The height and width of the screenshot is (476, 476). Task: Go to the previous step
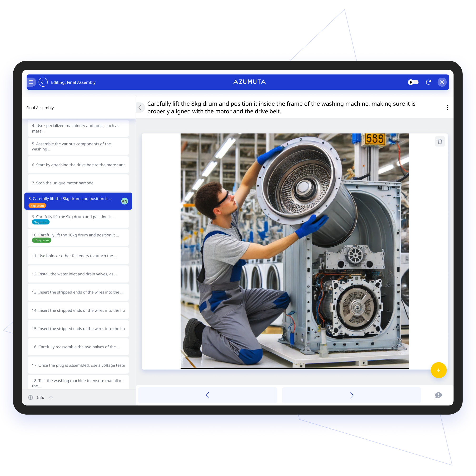tap(208, 395)
